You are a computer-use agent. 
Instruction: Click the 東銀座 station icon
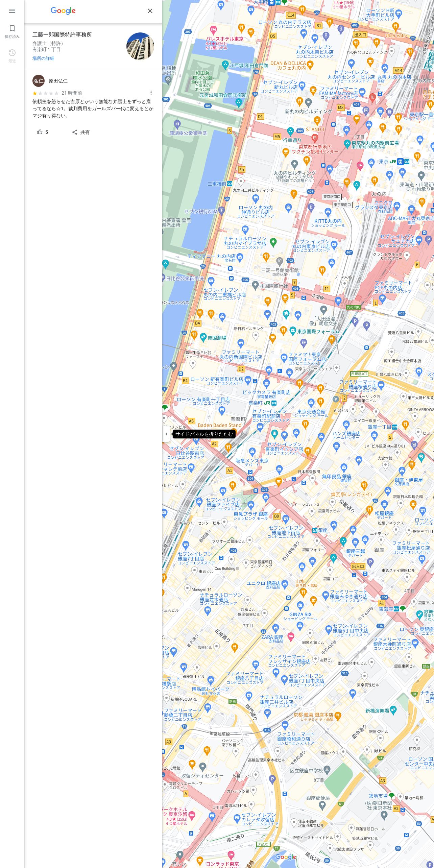click(396, 609)
